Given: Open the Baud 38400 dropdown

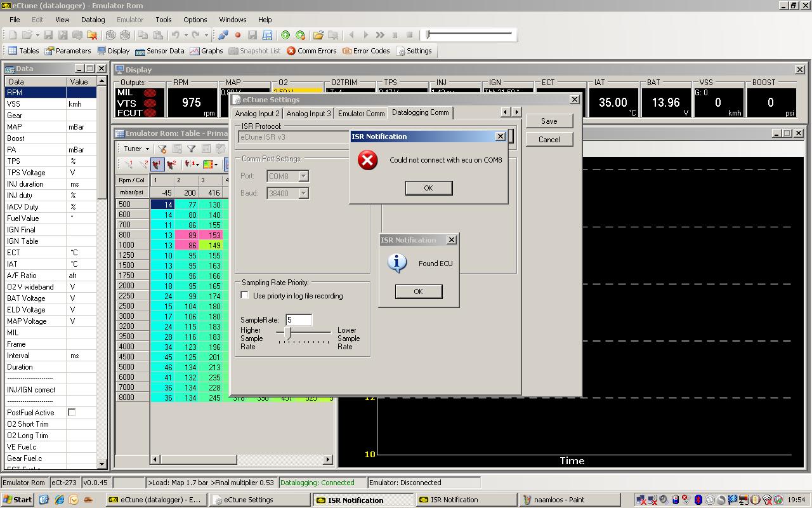Looking at the screenshot, I should (304, 193).
